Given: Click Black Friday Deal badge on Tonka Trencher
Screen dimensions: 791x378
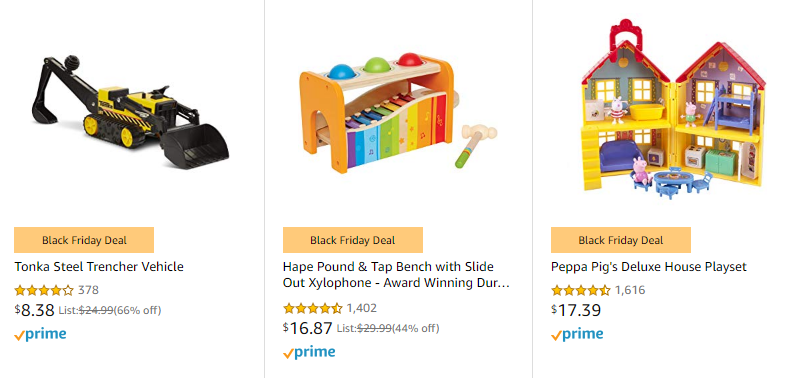Looking at the screenshot, I should pyautogui.click(x=84, y=240).
